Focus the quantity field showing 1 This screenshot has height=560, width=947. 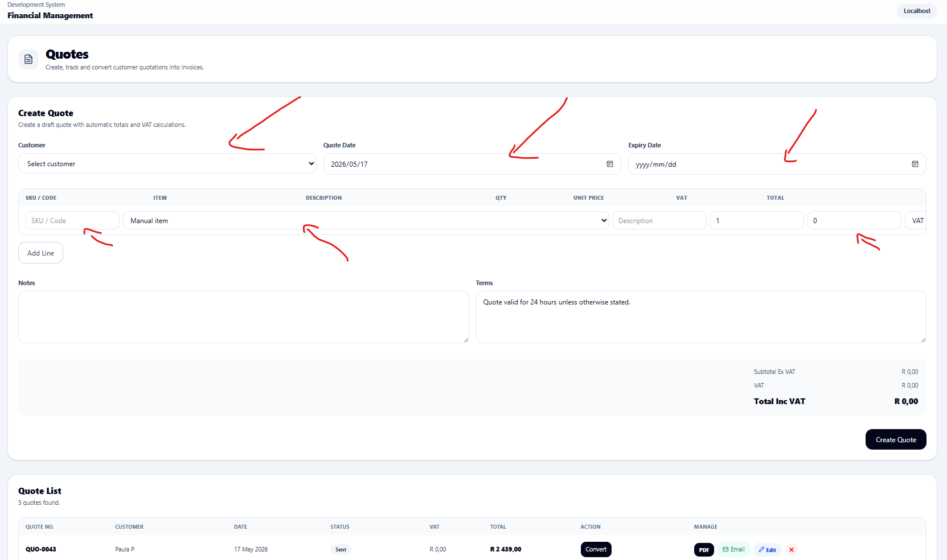[x=757, y=220]
